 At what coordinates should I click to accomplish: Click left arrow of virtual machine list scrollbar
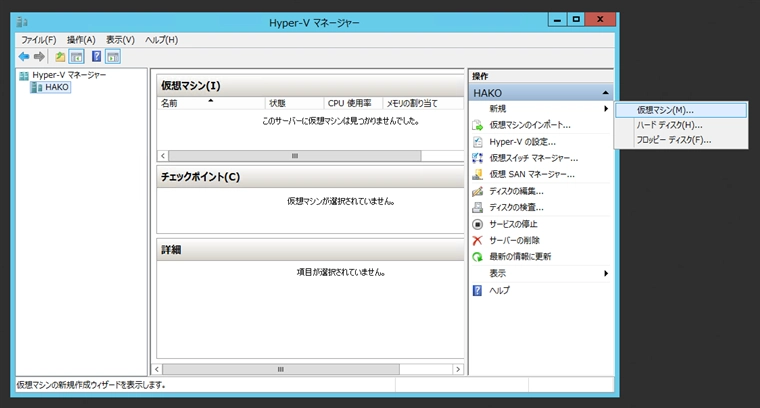(x=163, y=156)
